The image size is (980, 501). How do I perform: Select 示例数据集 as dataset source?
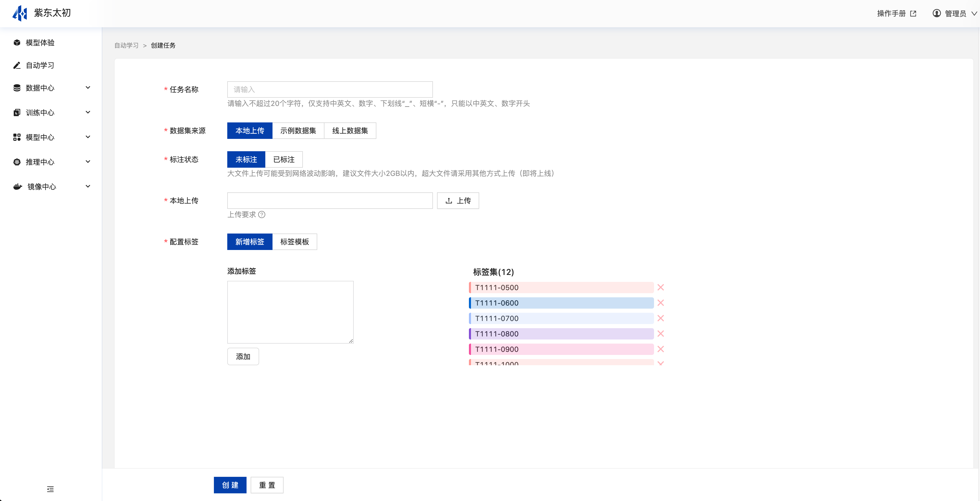point(298,131)
